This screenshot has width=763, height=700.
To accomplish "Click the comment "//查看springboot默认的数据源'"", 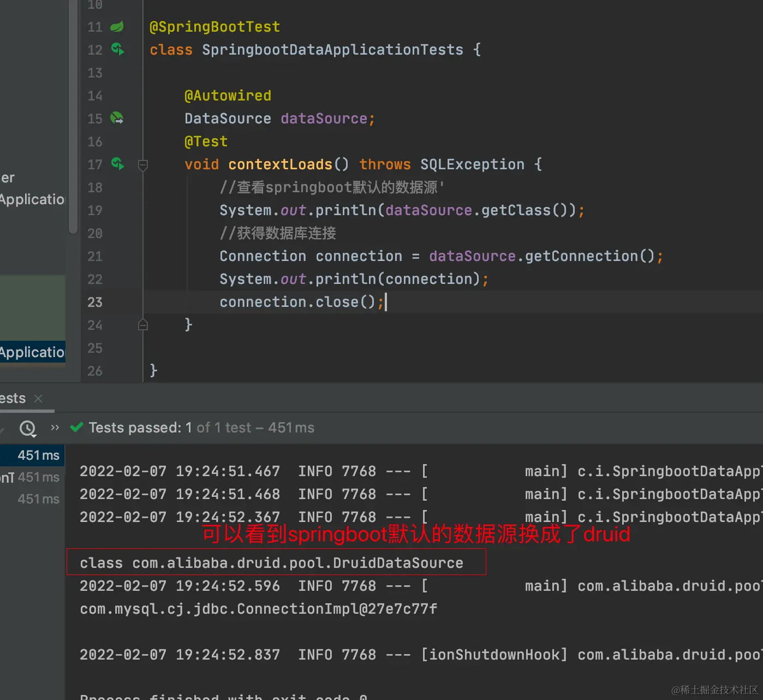I will pos(332,187).
